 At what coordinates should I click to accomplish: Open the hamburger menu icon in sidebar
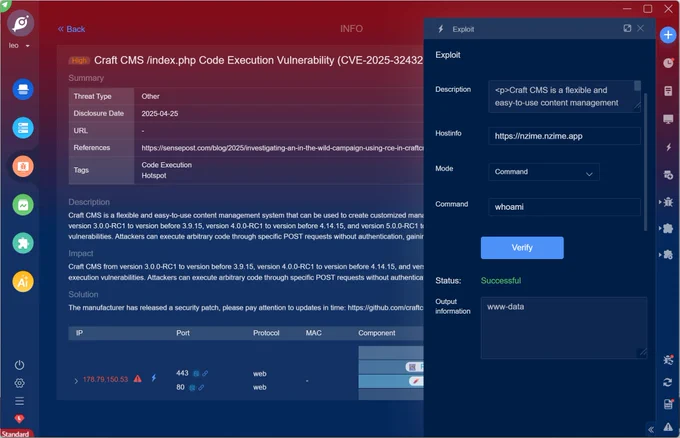coord(20,401)
